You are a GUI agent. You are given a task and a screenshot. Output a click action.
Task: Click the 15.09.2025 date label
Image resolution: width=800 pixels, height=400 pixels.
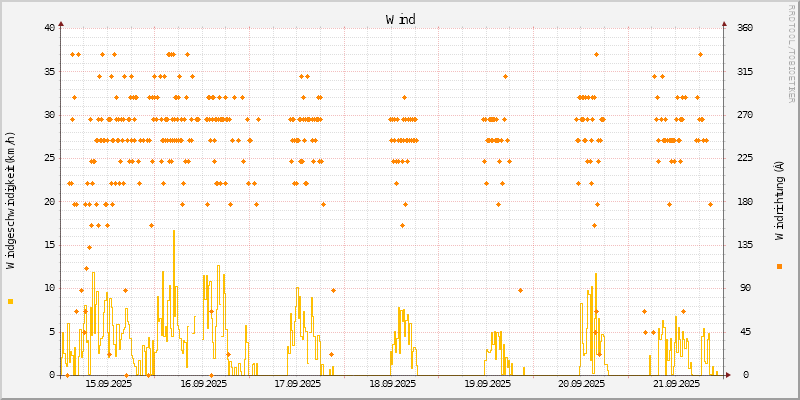108,383
